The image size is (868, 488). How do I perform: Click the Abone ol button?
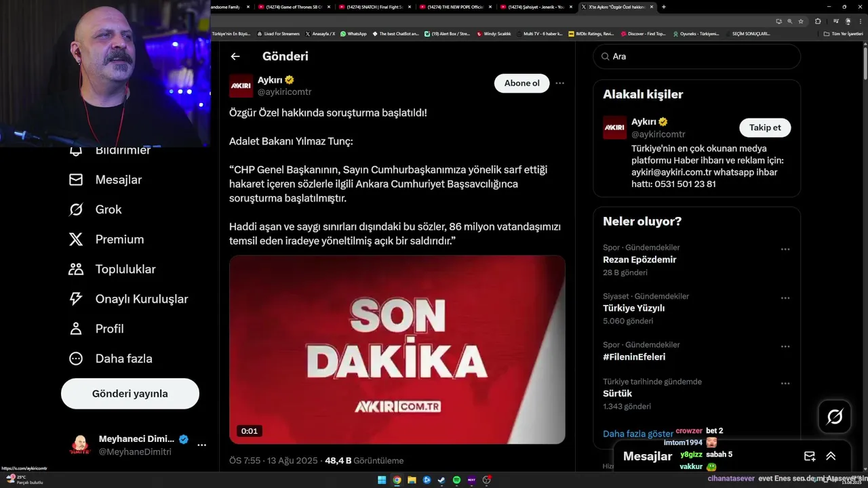(x=522, y=83)
